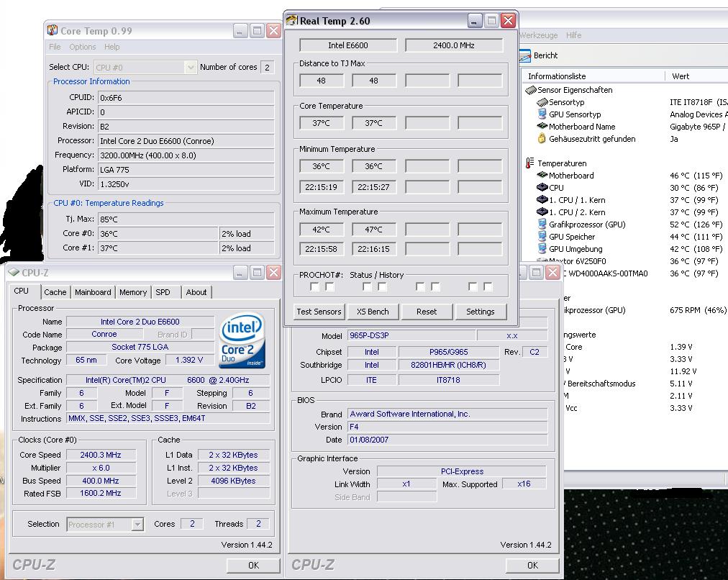This screenshot has width=728, height=580.
Task: Select the Sensor Eigenschaften chip icon
Action: click(x=531, y=90)
